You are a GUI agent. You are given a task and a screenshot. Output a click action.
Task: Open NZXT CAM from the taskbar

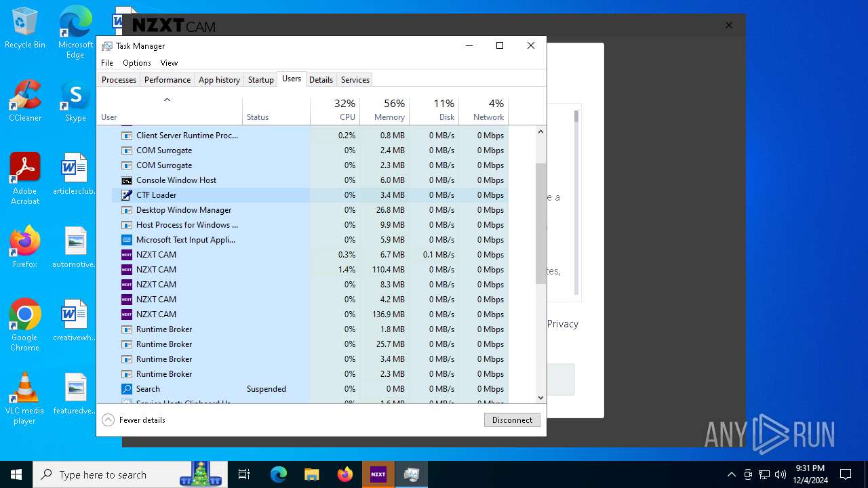coord(378,474)
